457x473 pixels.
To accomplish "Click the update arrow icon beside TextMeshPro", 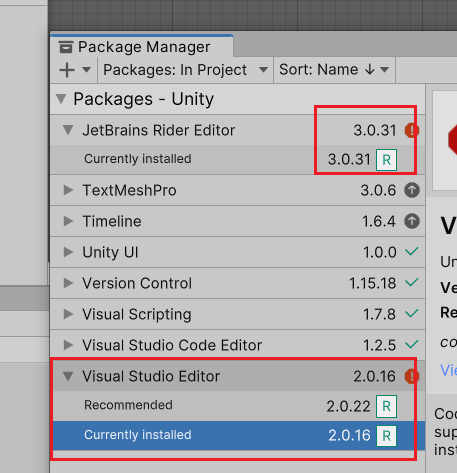I will tap(412, 190).
